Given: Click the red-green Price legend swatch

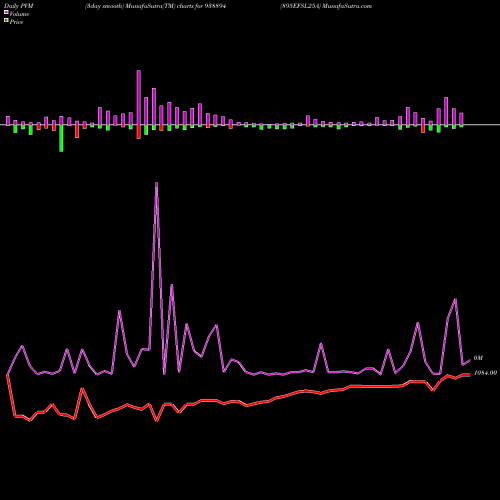Looking at the screenshot, I should [6, 21].
